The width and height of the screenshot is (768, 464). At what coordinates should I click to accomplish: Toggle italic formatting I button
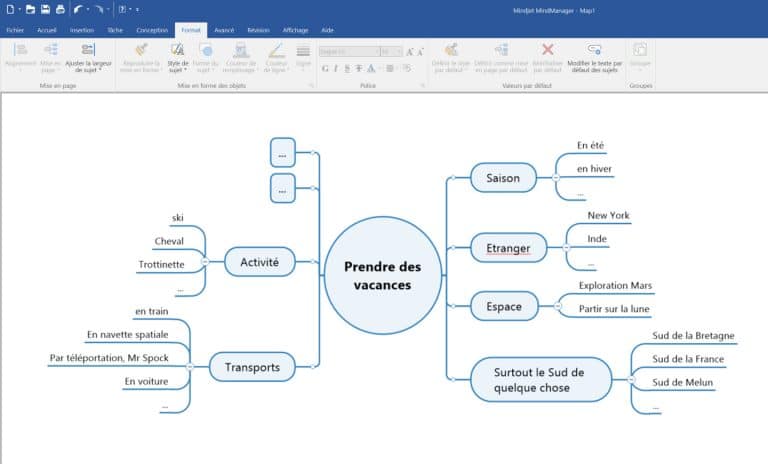(335, 68)
